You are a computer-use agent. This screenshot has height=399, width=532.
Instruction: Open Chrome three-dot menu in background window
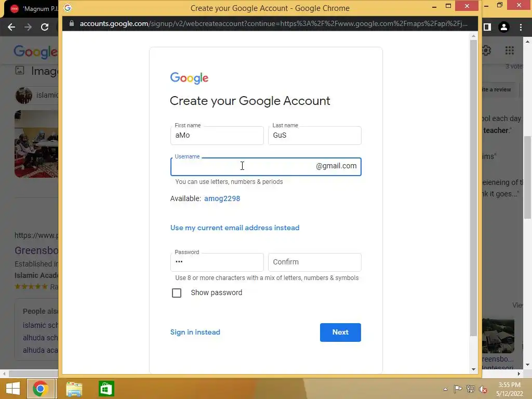tap(521, 27)
